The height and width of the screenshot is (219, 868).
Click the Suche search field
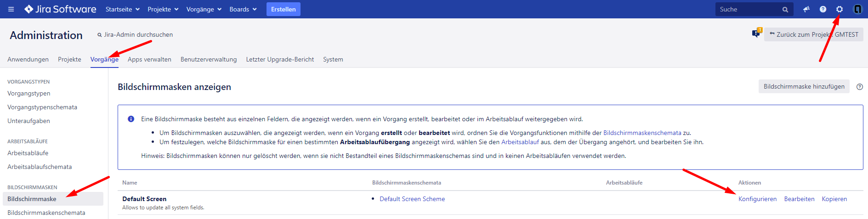[x=749, y=9]
